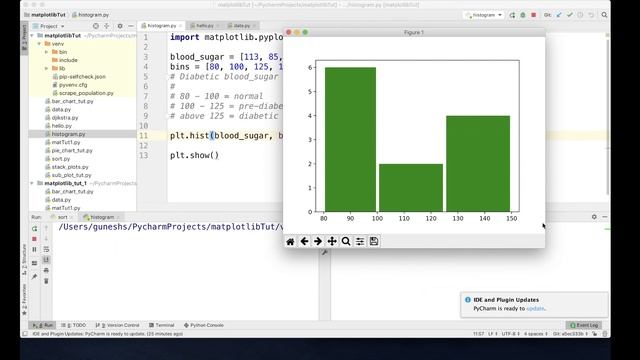Open sub_plot_tut.py in project tree
The height and width of the screenshot is (360, 640).
(x=71, y=175)
